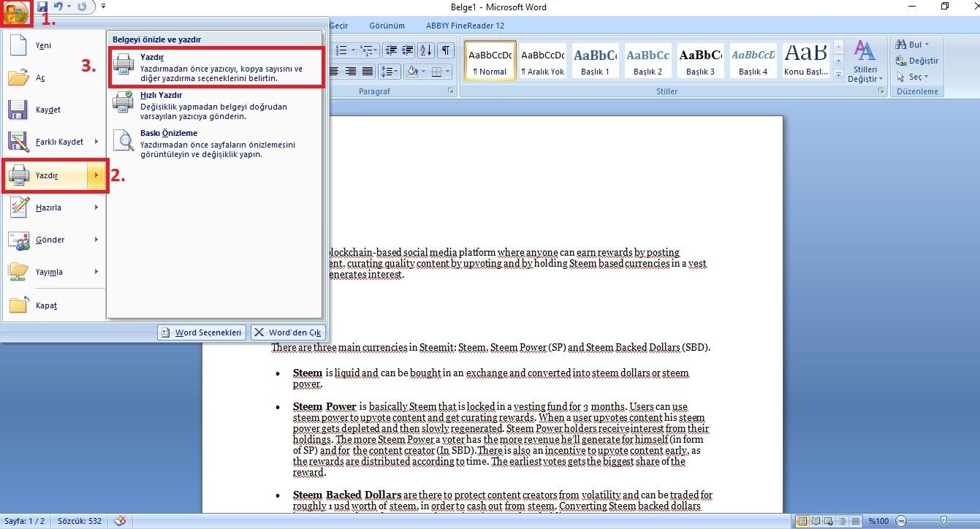Screen dimensions: 980x529
Task: Open the Bul find dropdown
Action: 912,45
